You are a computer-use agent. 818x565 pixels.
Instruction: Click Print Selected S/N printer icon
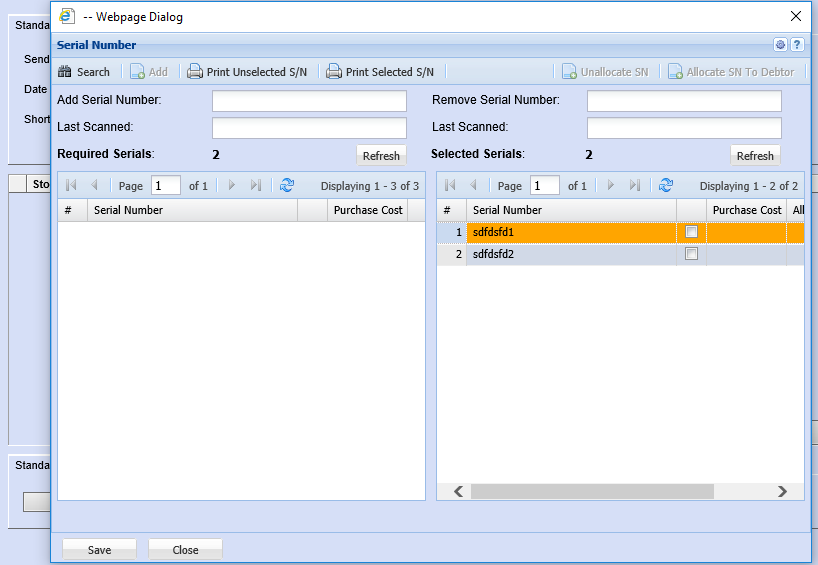click(334, 72)
